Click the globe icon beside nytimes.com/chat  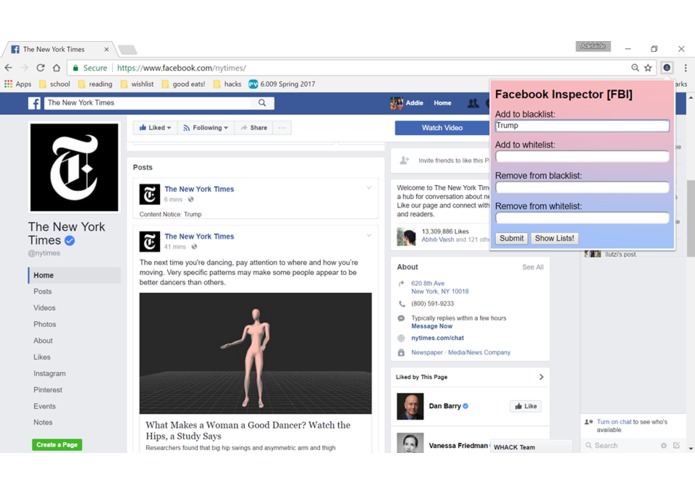click(x=401, y=338)
